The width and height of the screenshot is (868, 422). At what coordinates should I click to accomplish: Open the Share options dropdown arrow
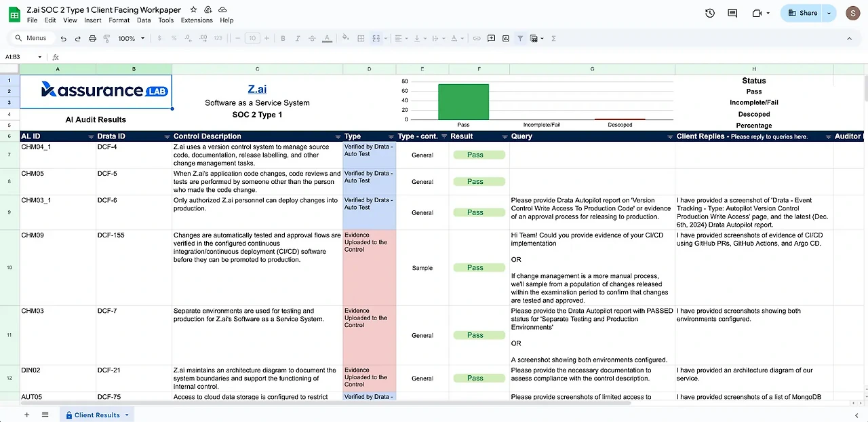(829, 13)
